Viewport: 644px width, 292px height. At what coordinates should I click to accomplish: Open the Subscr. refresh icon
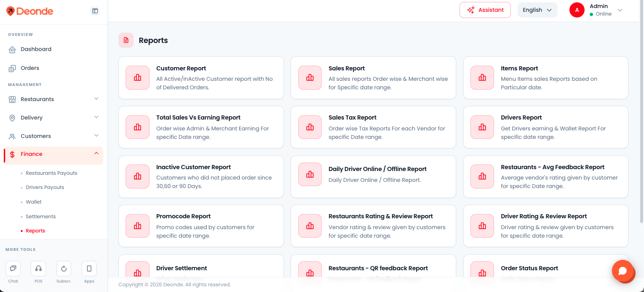coord(64,269)
